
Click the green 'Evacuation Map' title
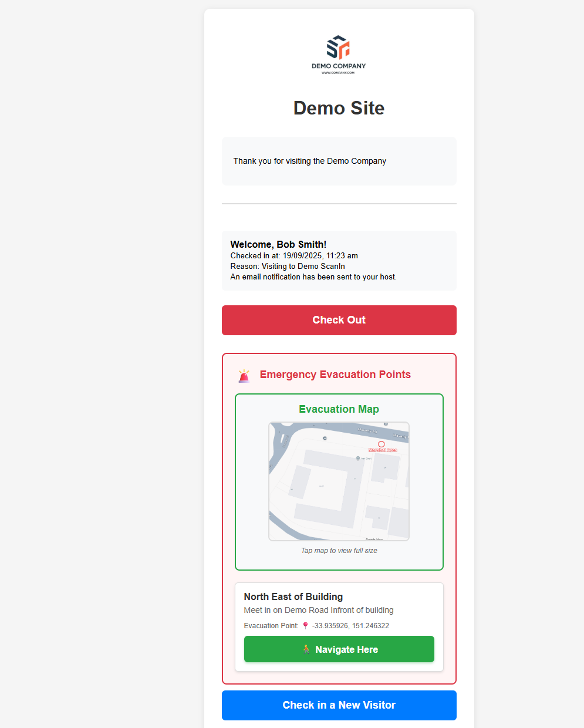(339, 409)
